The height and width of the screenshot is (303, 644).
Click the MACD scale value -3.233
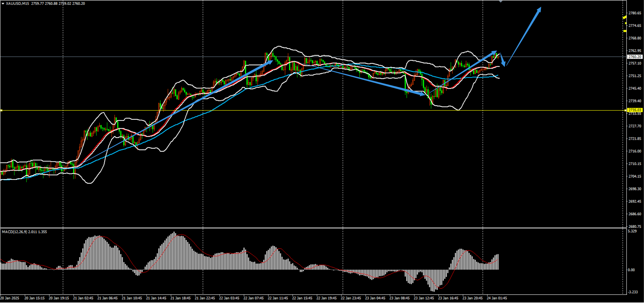(x=633, y=292)
